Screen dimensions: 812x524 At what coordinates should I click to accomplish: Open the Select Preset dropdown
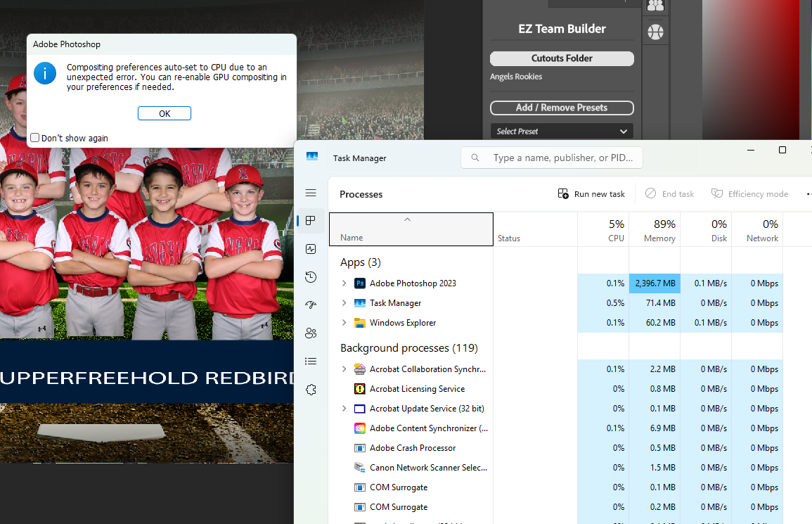[562, 132]
